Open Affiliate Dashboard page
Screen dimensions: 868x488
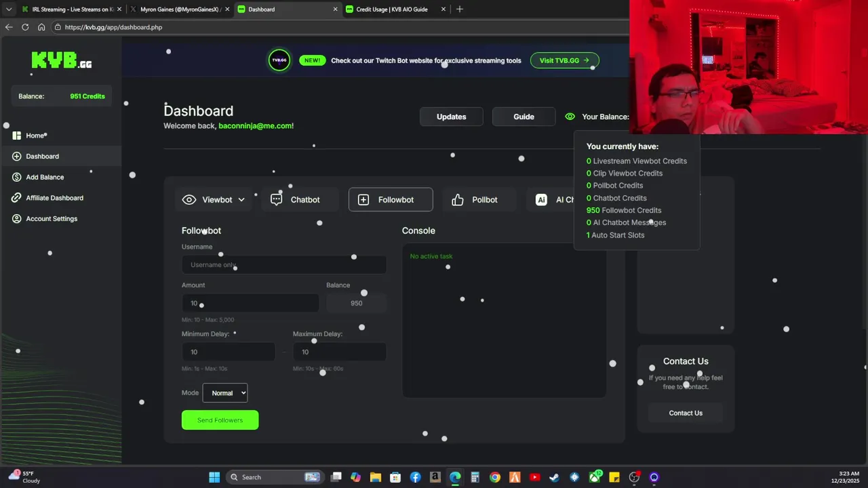tap(54, 198)
